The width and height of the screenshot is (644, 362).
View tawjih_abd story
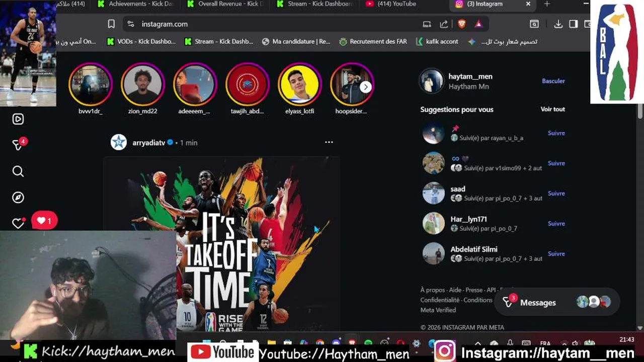(248, 84)
